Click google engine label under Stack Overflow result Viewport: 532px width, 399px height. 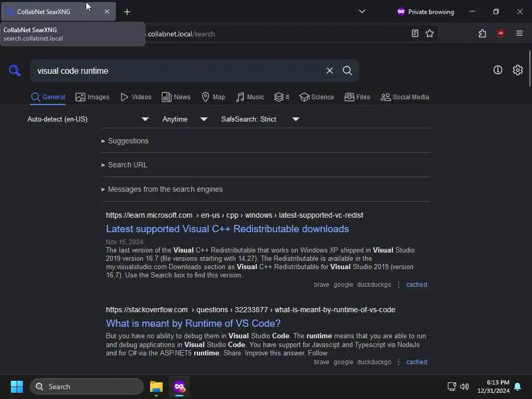click(343, 362)
